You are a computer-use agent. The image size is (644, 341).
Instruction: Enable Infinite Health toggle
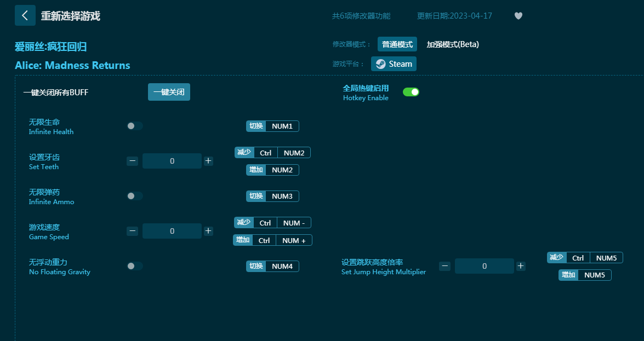click(x=135, y=126)
